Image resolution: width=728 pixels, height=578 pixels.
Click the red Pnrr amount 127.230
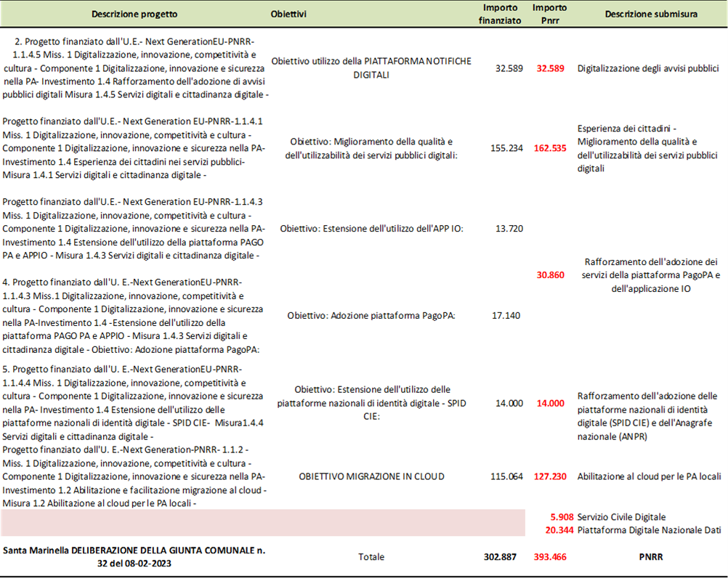pyautogui.click(x=550, y=477)
